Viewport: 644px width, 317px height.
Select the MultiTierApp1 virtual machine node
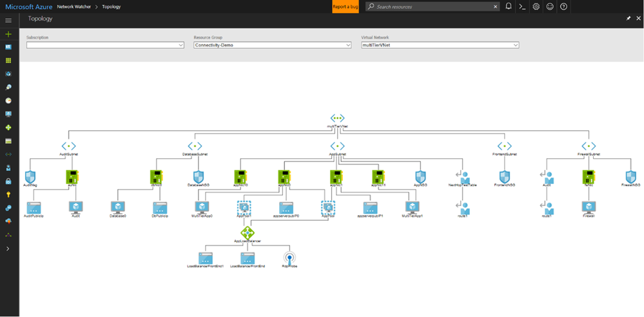click(x=413, y=207)
